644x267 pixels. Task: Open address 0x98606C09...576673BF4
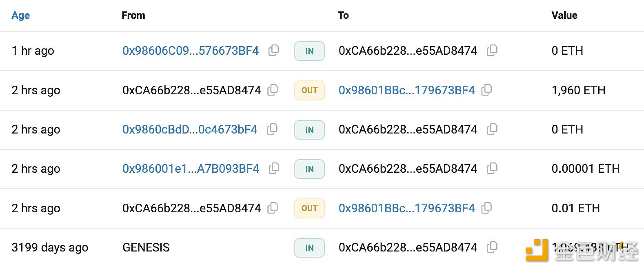click(191, 51)
